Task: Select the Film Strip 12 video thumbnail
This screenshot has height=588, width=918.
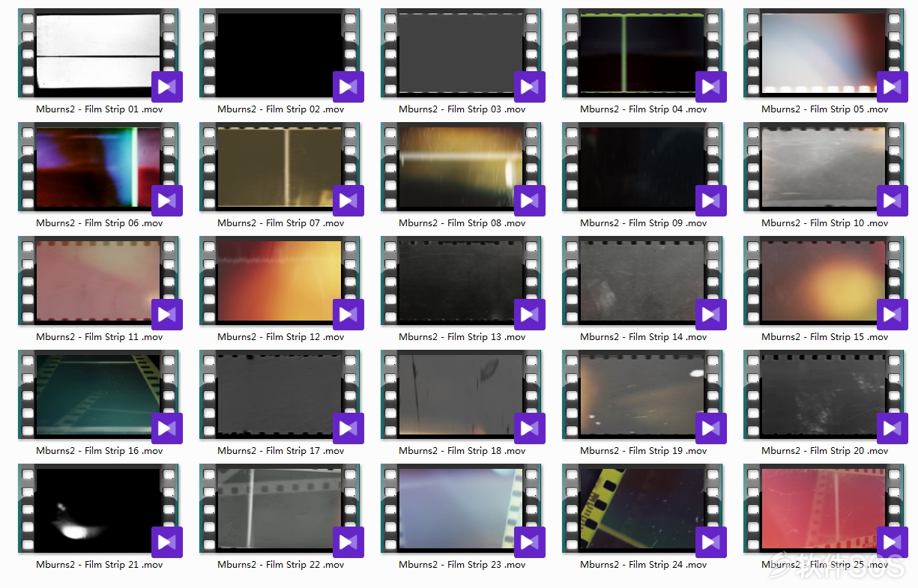Action: pos(280,281)
